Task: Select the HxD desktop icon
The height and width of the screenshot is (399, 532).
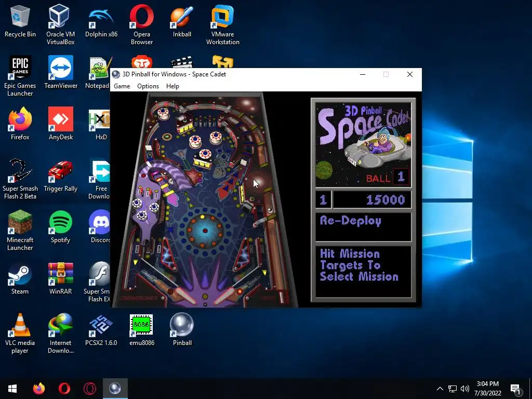Action: click(x=100, y=124)
